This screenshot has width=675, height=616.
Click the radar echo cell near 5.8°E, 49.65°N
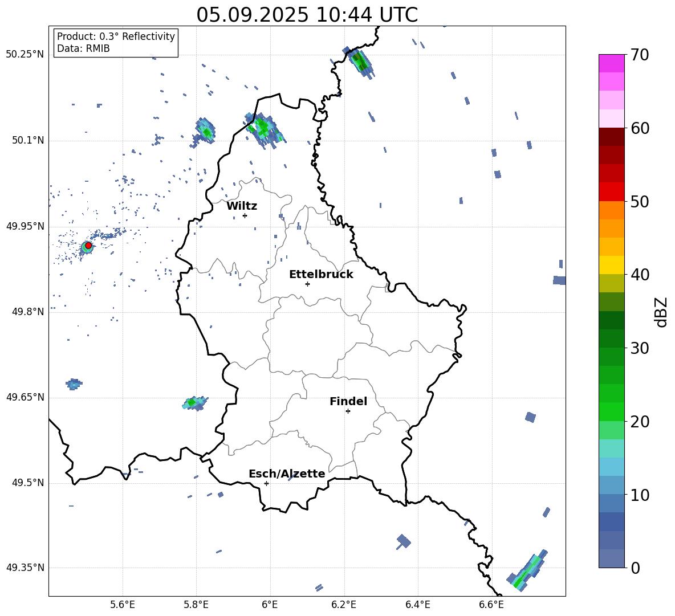[x=195, y=403]
